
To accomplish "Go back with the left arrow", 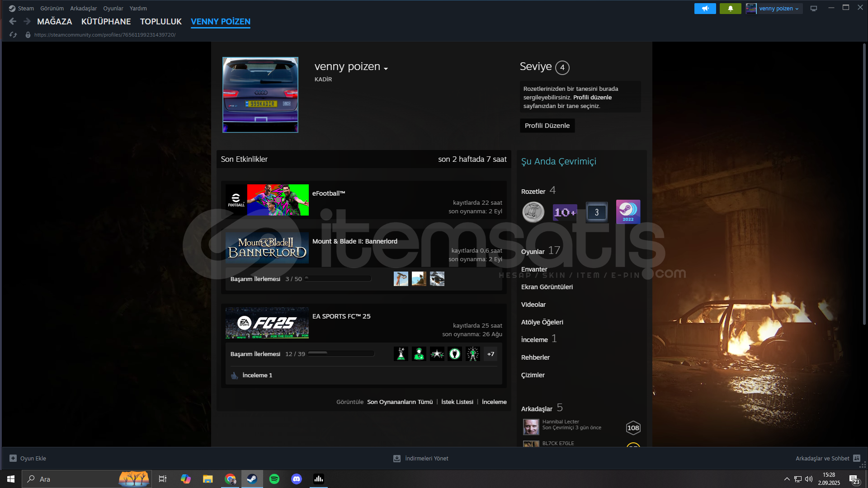I will (x=13, y=21).
